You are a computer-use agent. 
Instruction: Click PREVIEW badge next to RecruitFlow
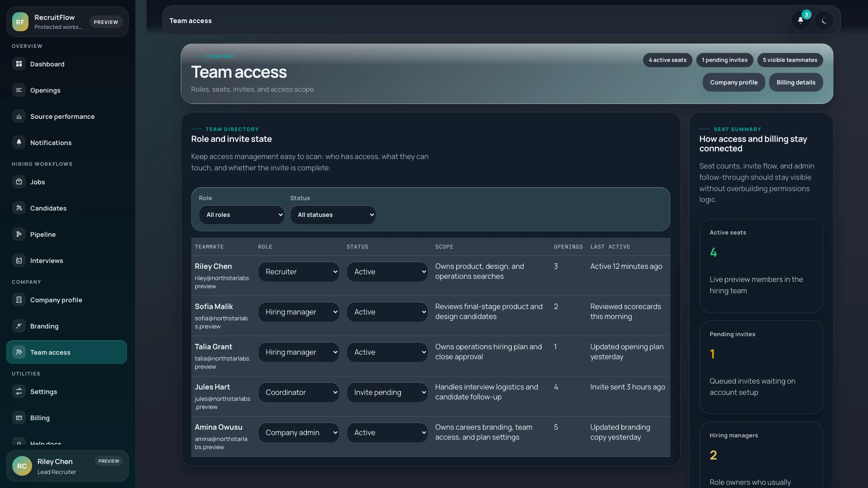coord(106,22)
